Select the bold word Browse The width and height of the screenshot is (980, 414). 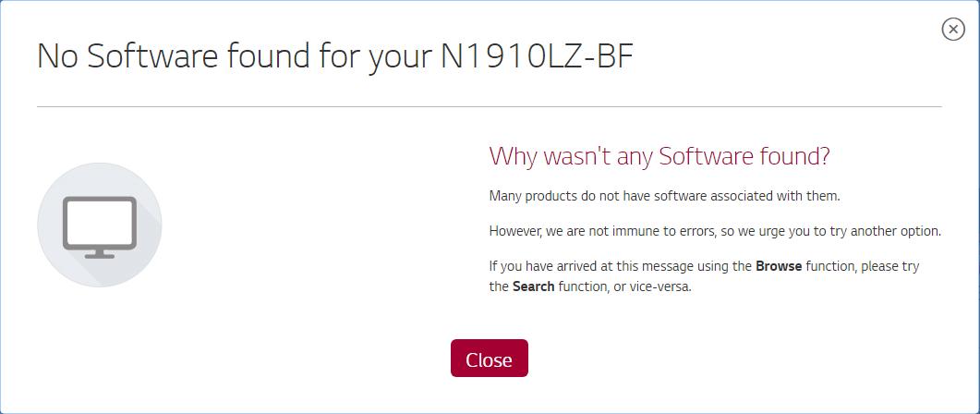779,266
